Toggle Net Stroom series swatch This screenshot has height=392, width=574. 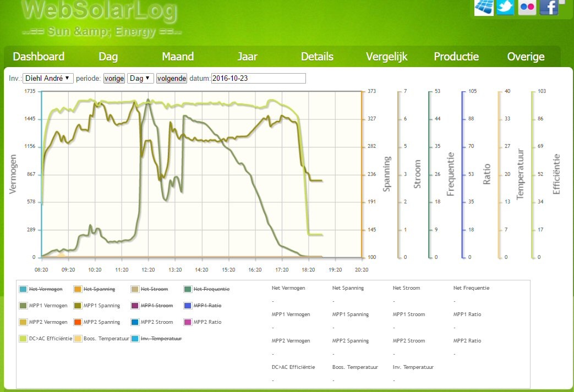click(135, 289)
